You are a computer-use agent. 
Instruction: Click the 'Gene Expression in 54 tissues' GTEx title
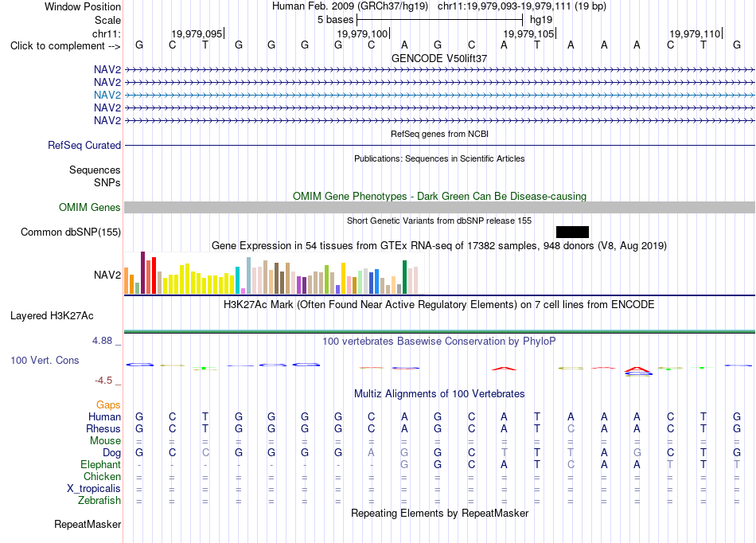[x=439, y=246]
